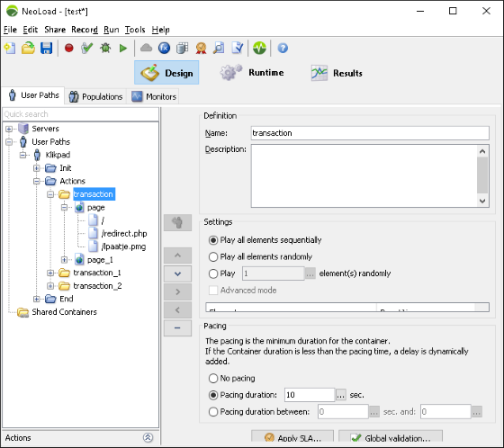504x448 pixels.
Task: Select the /redirect.php request
Action: point(124,234)
